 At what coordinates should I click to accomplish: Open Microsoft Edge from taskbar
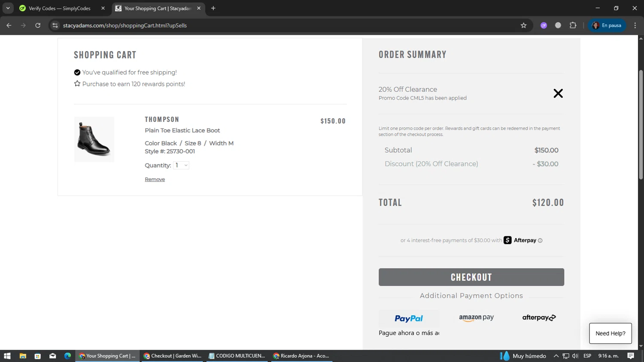(68, 356)
